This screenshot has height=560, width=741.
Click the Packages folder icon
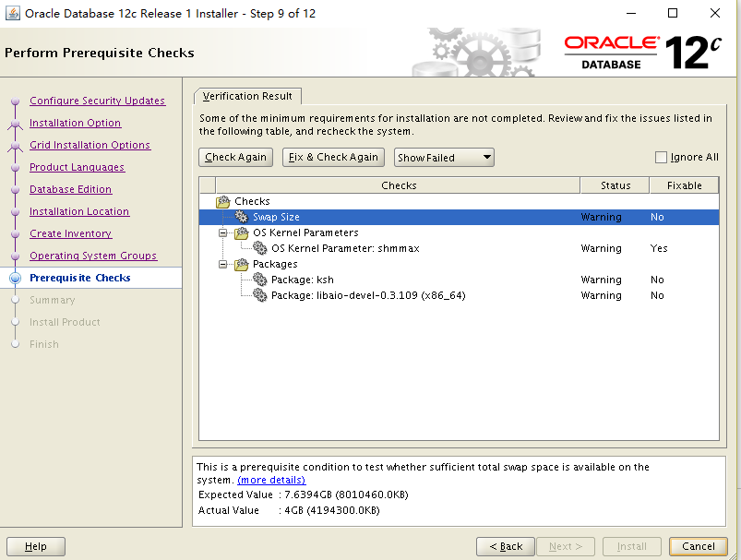click(x=242, y=264)
